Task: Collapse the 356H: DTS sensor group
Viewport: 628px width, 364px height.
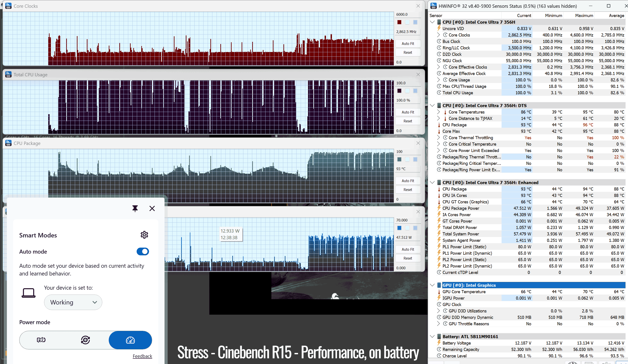Action: [x=433, y=105]
